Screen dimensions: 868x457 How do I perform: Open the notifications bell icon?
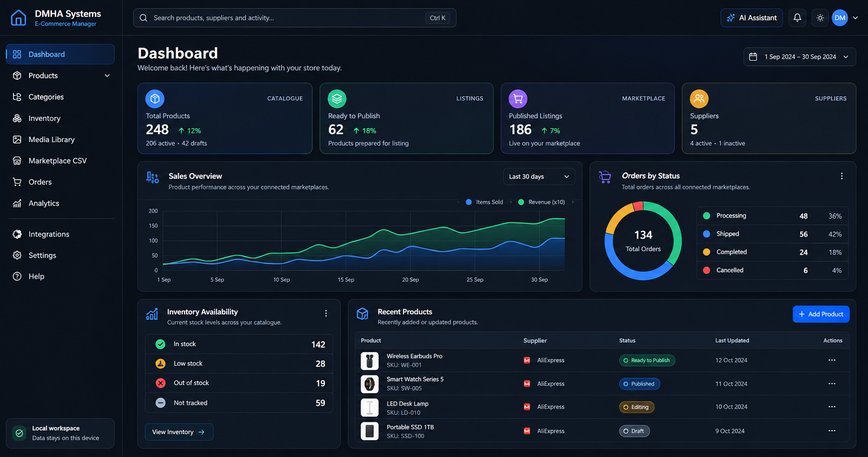tap(797, 18)
